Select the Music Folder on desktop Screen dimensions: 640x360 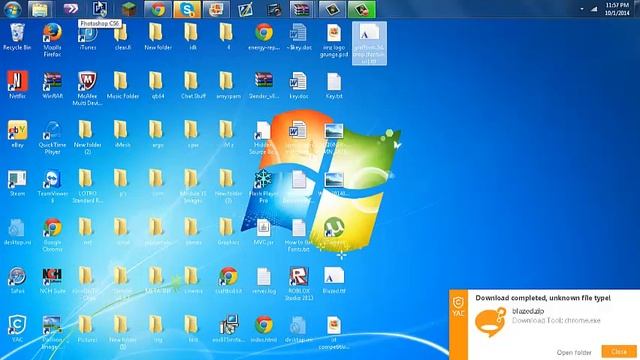point(122,85)
